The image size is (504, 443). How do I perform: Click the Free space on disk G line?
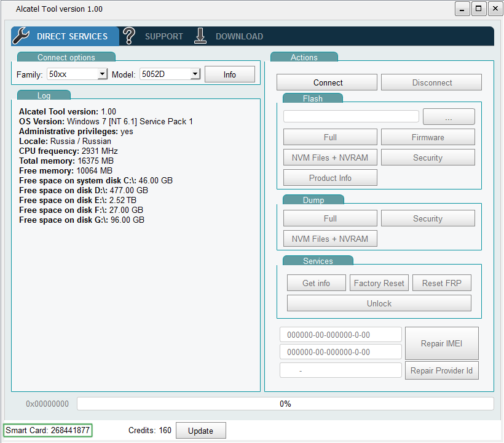(x=82, y=220)
